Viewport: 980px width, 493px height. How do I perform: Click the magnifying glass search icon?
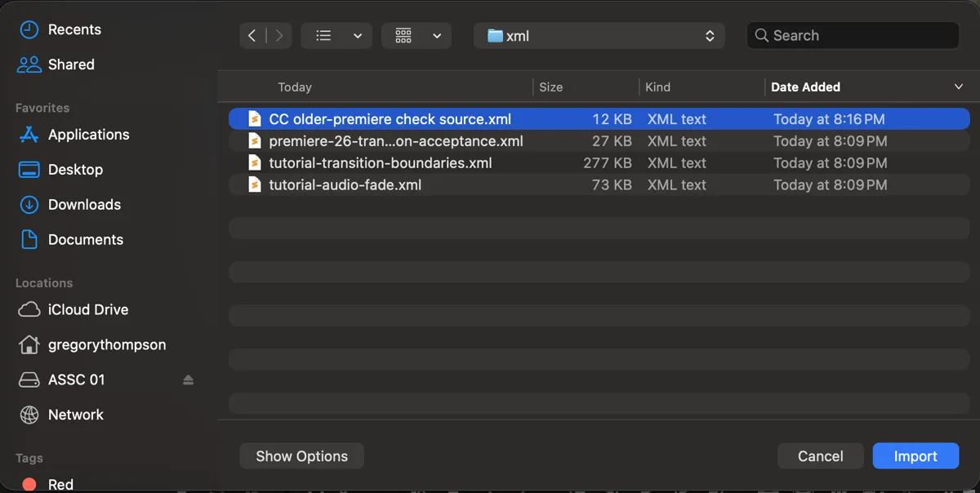tap(761, 35)
